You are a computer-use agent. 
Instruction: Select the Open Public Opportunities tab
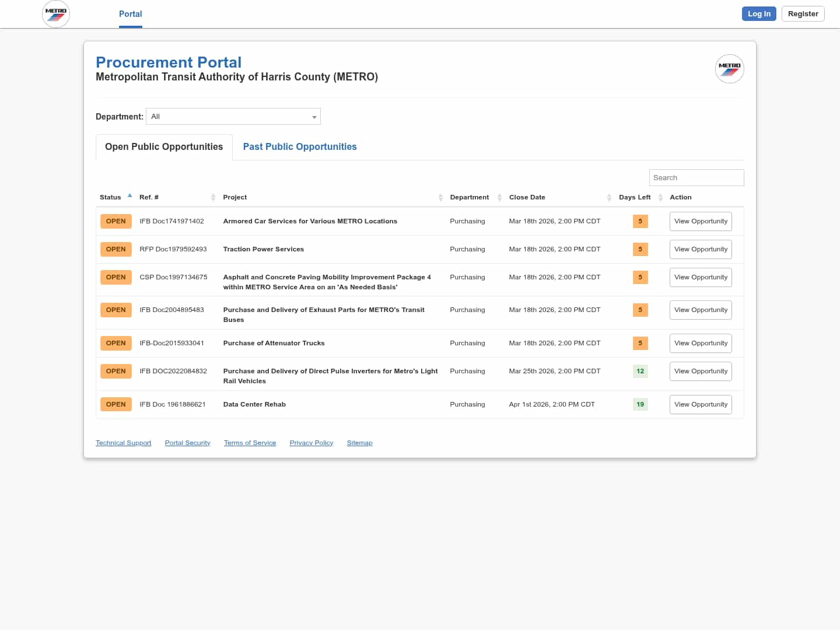(x=164, y=147)
